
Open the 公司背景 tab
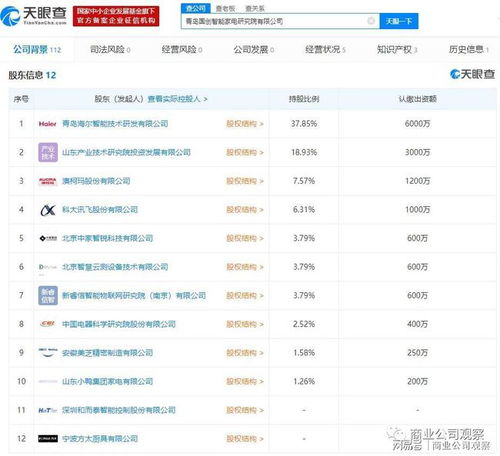(37, 50)
